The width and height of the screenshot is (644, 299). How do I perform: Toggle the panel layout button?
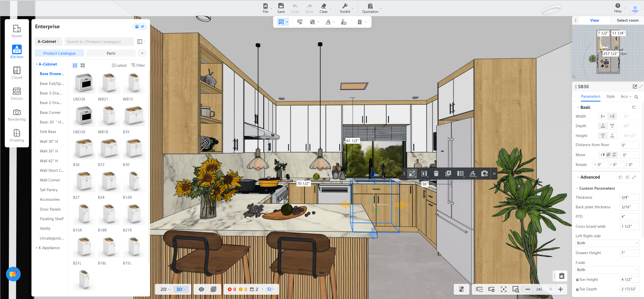140,42
